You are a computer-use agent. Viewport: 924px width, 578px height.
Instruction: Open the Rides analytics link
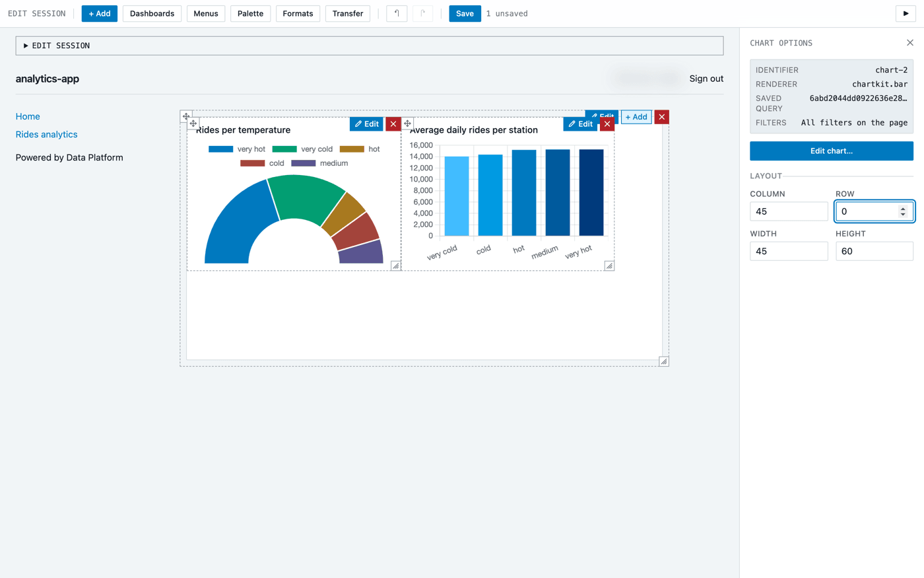point(46,134)
